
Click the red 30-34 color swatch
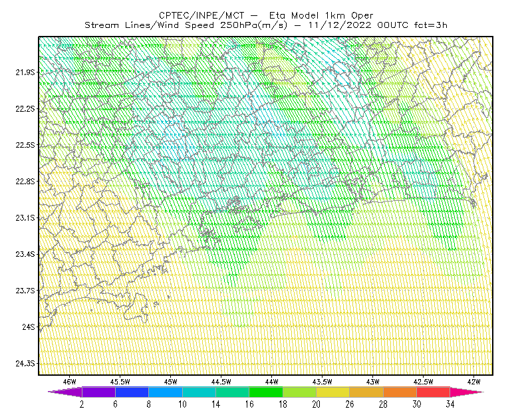click(x=434, y=392)
